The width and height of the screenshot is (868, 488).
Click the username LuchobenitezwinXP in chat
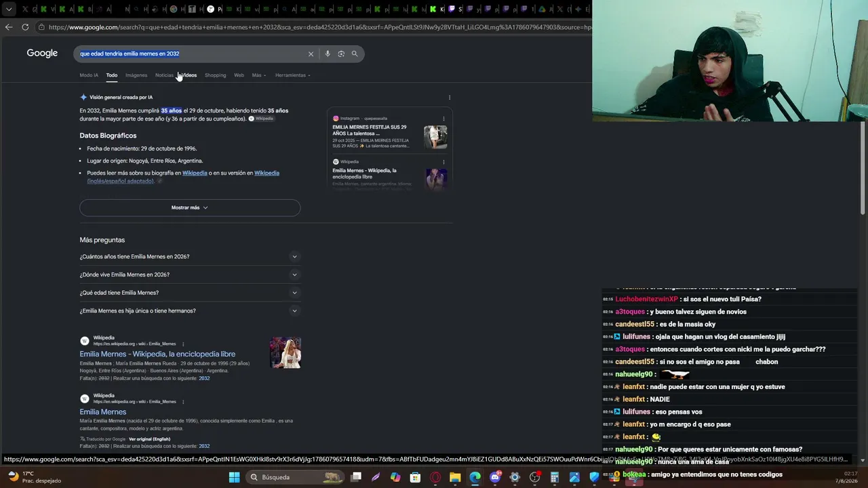pyautogui.click(x=646, y=299)
